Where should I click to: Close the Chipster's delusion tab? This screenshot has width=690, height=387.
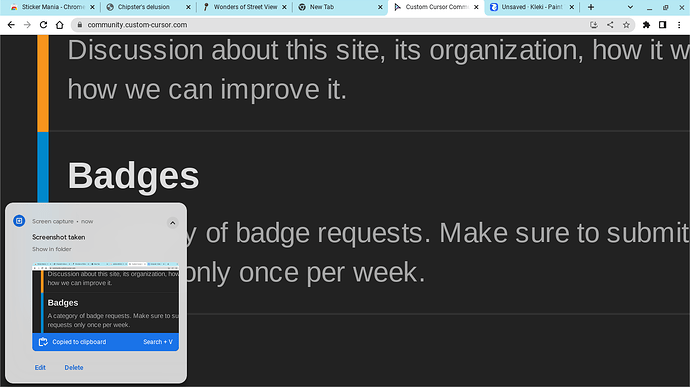[188, 7]
